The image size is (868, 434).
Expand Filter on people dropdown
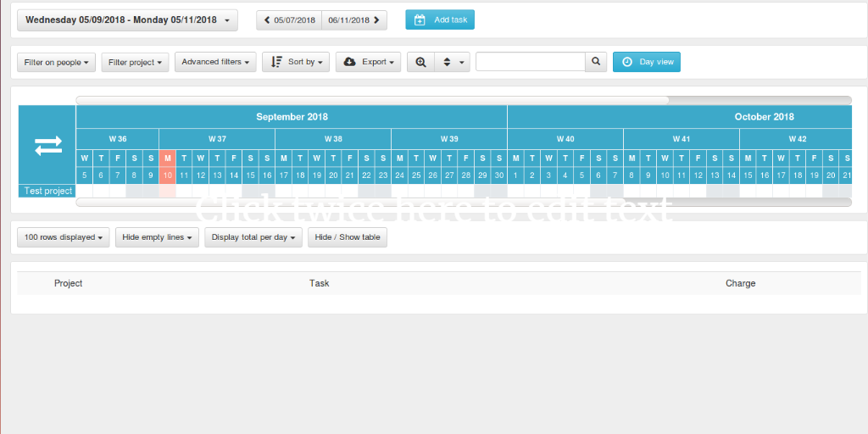pyautogui.click(x=57, y=62)
